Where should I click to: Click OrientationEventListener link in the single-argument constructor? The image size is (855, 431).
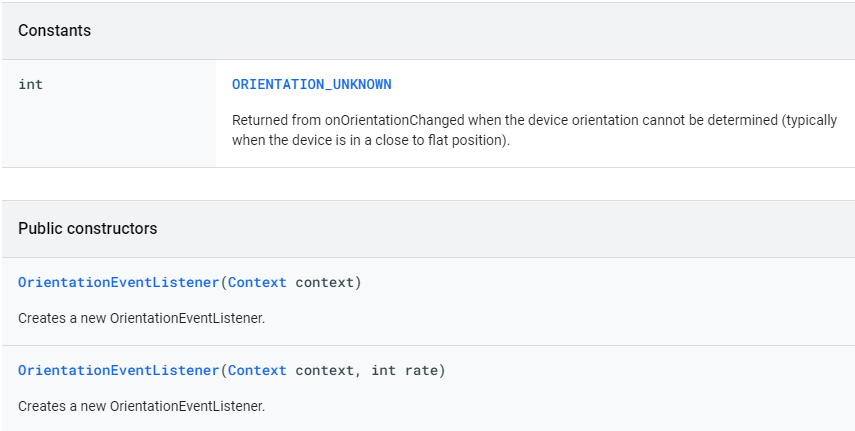point(118,283)
